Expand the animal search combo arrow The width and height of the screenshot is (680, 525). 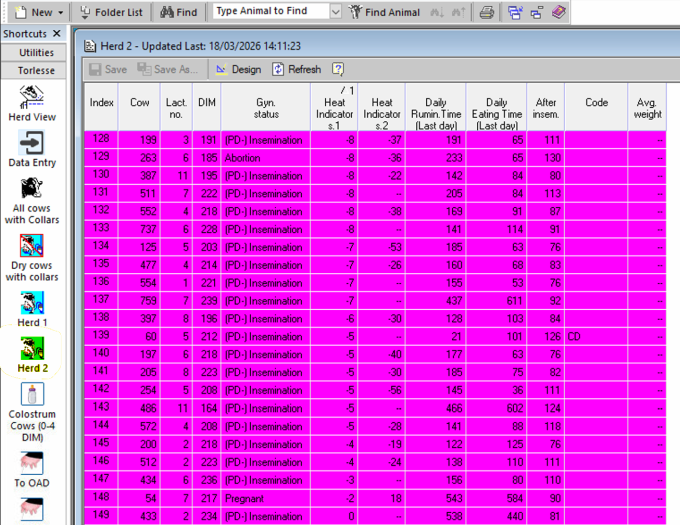(x=336, y=12)
